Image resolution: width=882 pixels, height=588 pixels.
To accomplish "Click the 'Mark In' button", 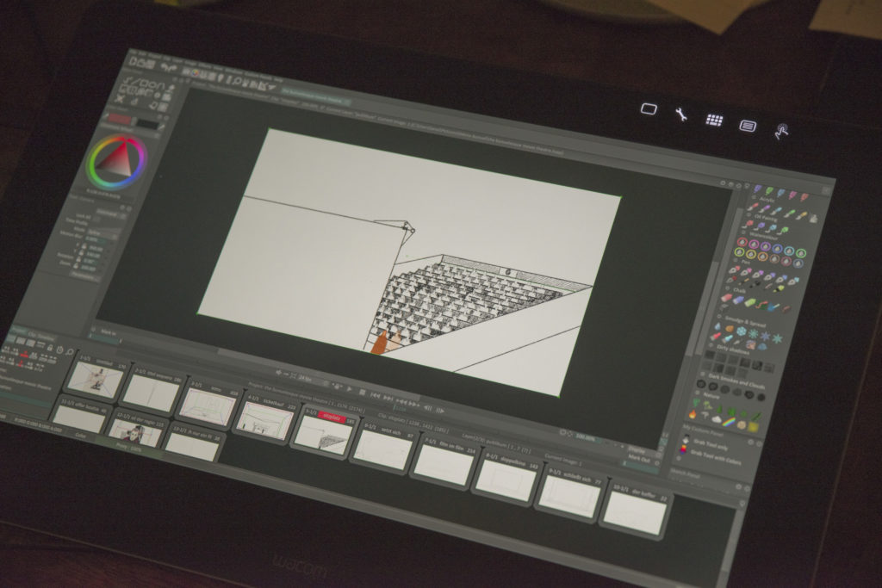I will point(108,333).
